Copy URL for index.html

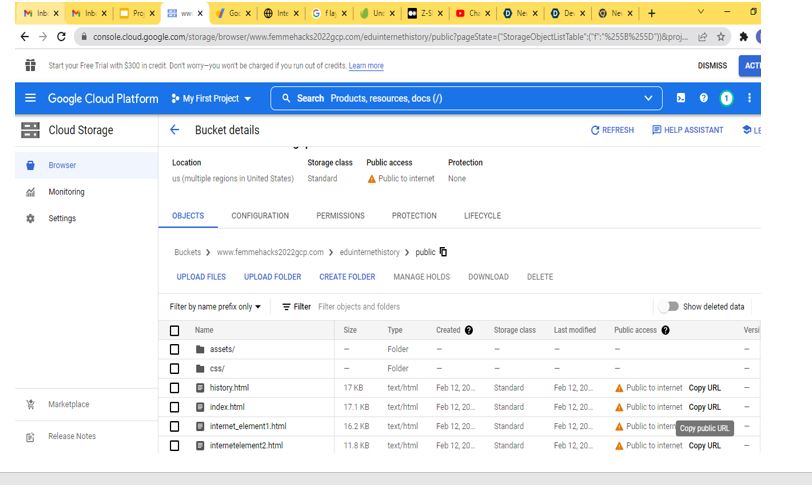coord(704,407)
